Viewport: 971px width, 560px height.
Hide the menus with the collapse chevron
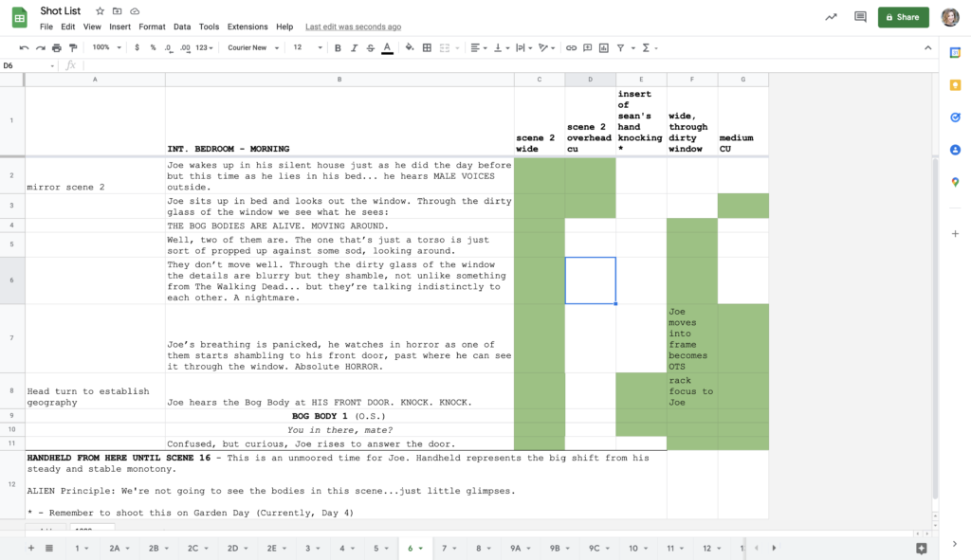927,47
